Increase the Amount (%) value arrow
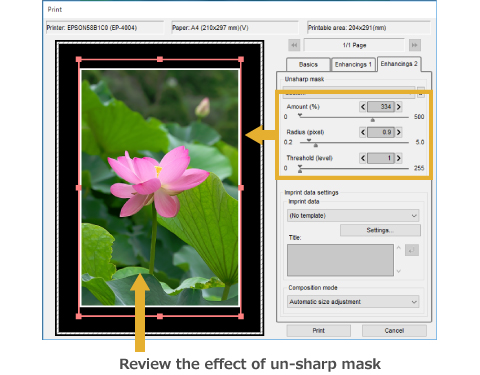 399,107
